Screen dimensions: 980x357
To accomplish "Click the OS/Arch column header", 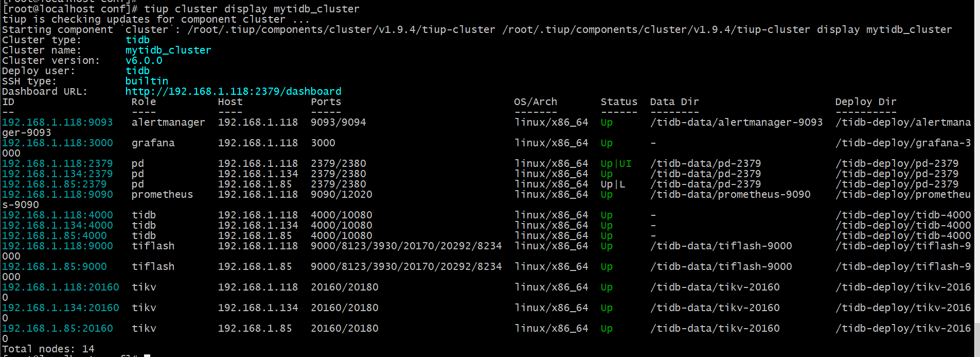I will point(536,101).
